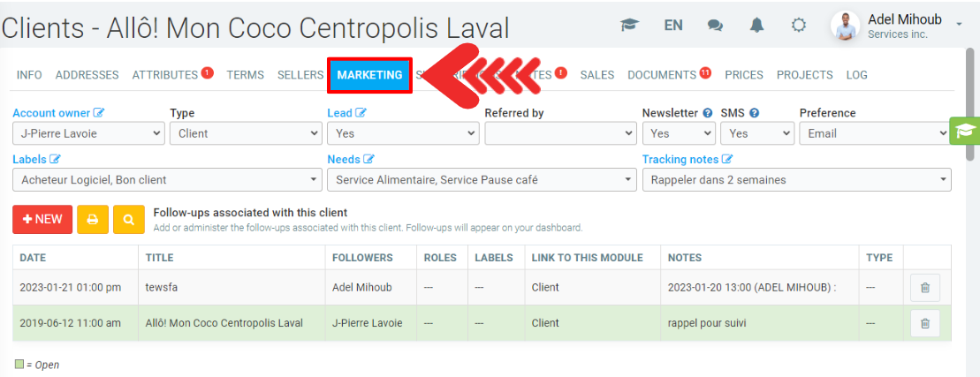Click the yellow print button
980x377 pixels.
point(93,219)
